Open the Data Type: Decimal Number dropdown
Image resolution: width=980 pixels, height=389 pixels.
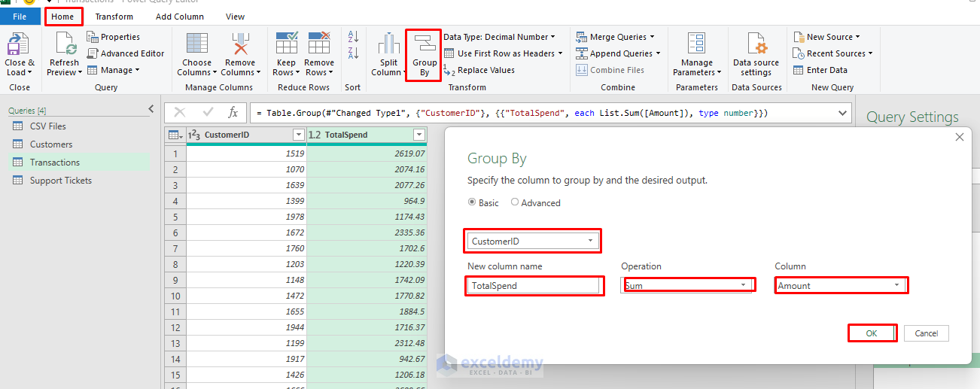click(x=499, y=37)
